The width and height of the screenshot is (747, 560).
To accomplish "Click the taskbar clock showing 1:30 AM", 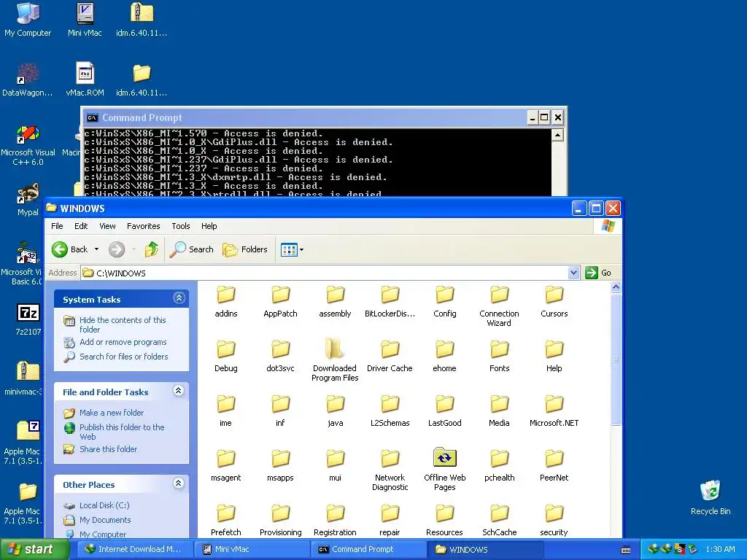I will (x=720, y=550).
